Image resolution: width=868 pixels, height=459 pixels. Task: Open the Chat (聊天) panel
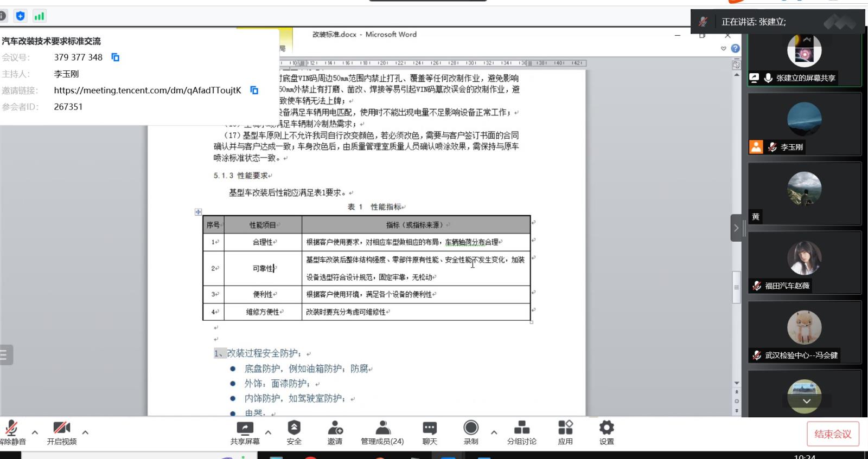(429, 428)
